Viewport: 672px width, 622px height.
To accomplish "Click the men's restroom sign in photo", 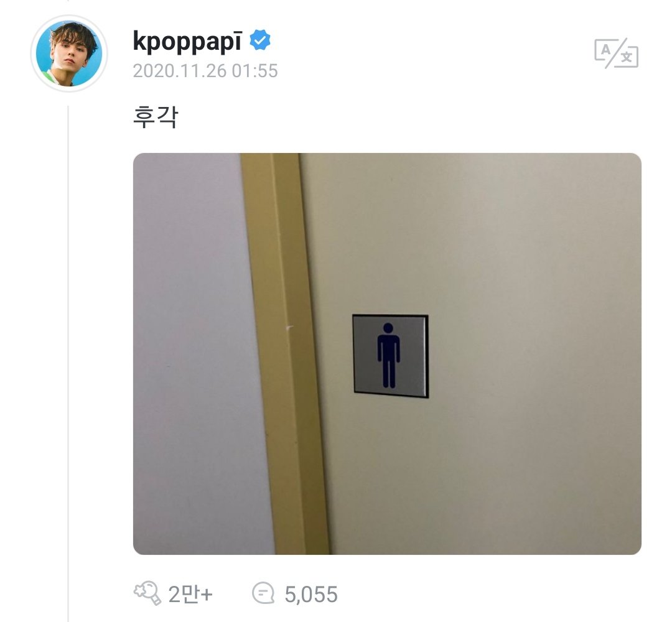I will (x=390, y=356).
